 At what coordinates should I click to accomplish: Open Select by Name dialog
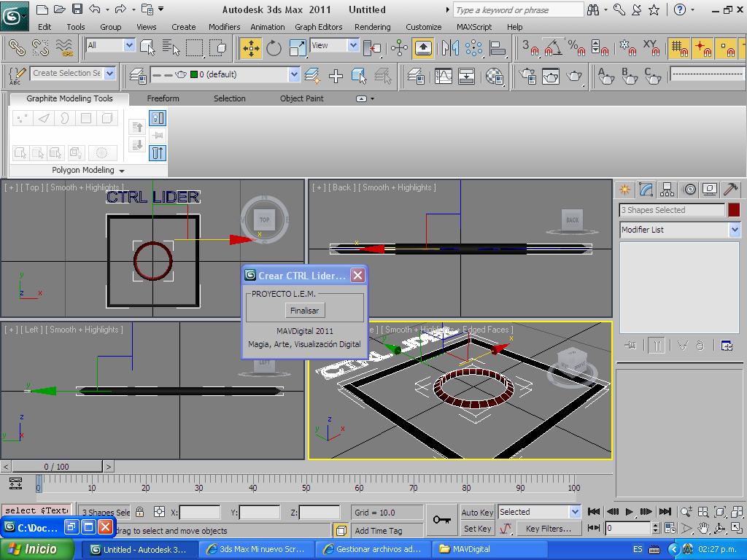pyautogui.click(x=171, y=47)
